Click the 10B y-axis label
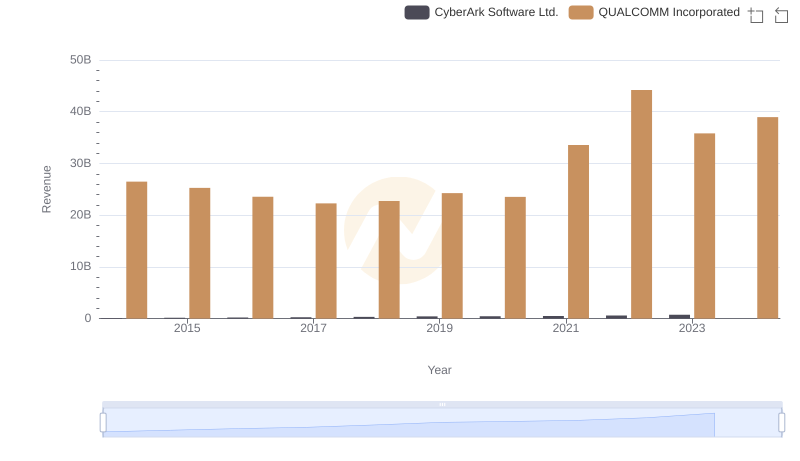The height and width of the screenshot is (461, 800). click(x=81, y=267)
